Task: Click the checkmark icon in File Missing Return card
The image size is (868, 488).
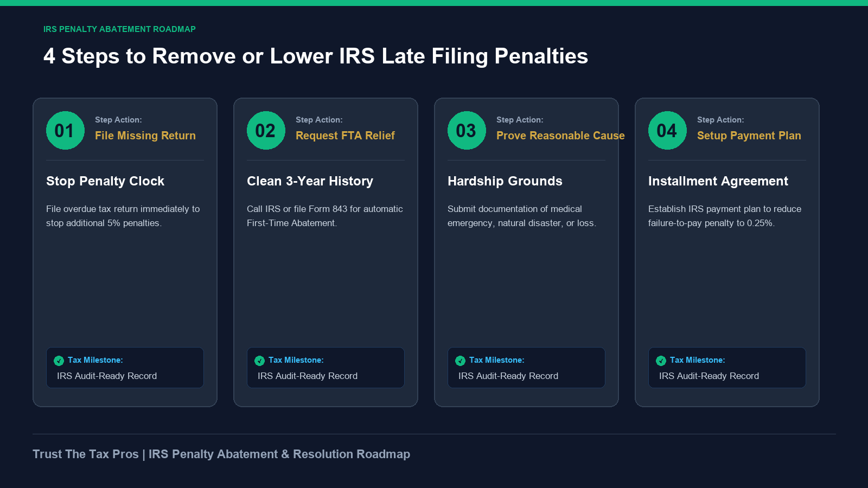Action: coord(59,361)
